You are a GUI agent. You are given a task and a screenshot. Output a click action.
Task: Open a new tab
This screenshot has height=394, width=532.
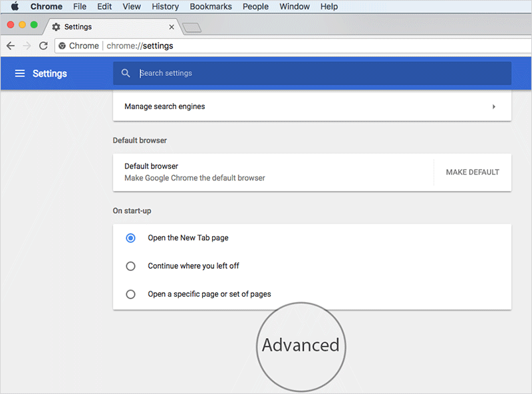tap(192, 27)
